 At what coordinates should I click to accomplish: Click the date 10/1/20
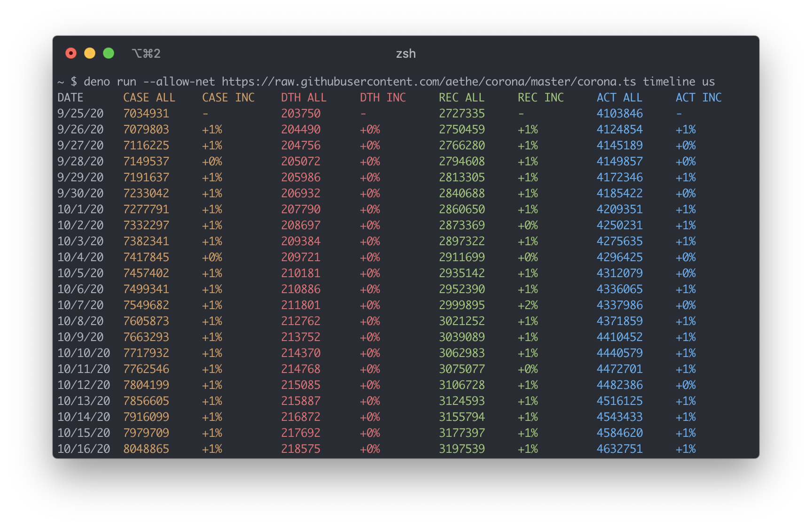(x=80, y=210)
